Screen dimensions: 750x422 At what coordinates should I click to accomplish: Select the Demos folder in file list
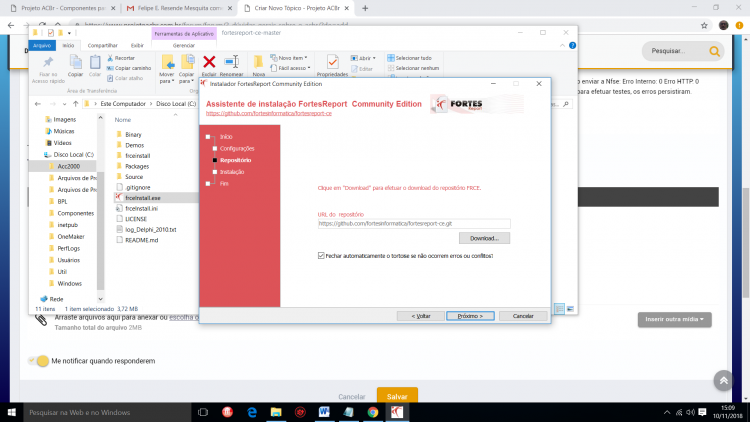(x=134, y=145)
